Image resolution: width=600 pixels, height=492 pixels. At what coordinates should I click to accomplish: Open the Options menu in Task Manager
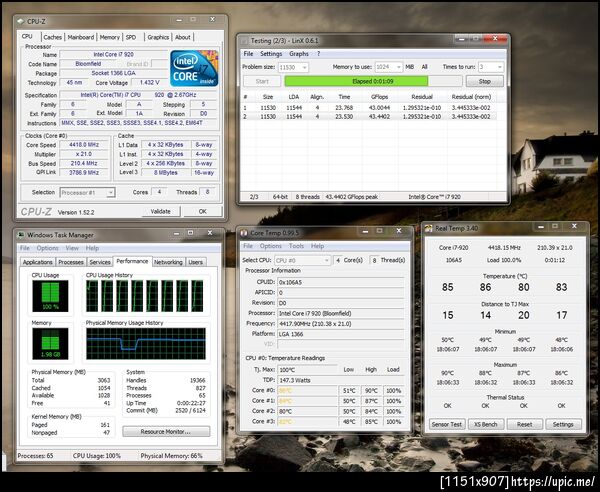click(x=48, y=248)
